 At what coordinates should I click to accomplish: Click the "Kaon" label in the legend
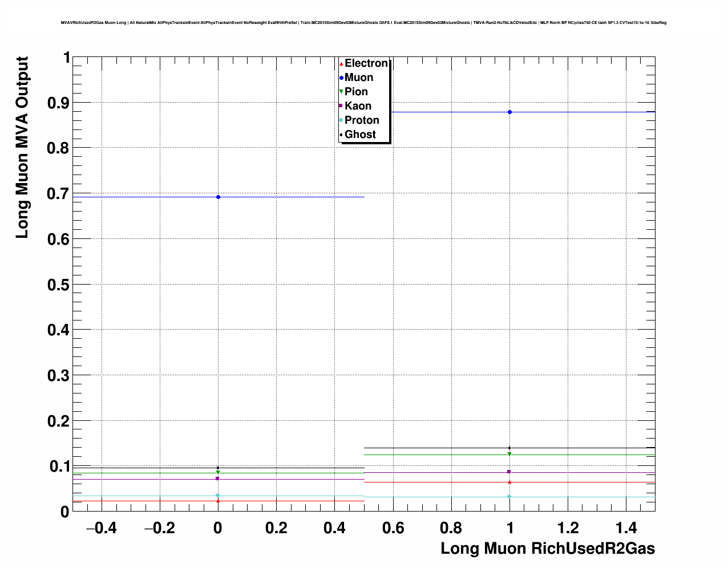(x=358, y=106)
